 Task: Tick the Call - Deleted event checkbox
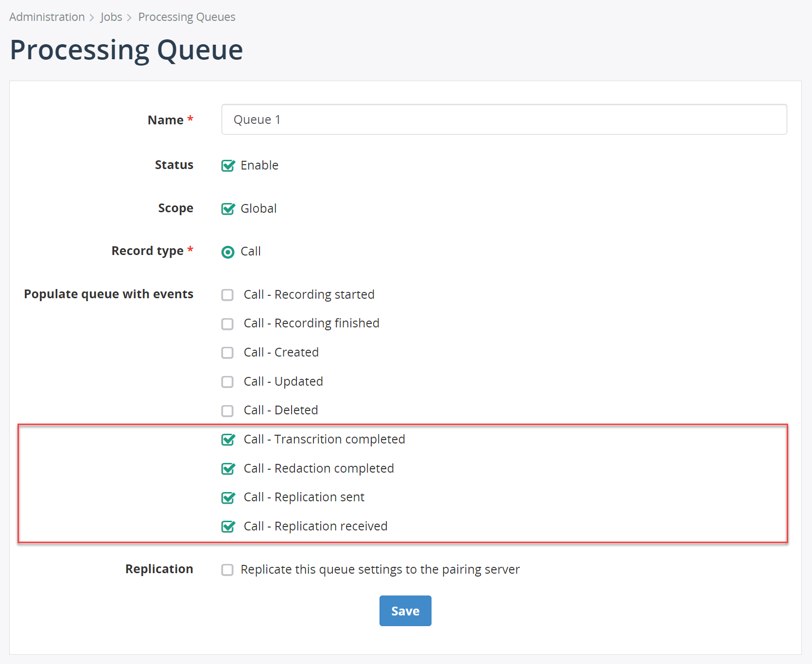(227, 411)
